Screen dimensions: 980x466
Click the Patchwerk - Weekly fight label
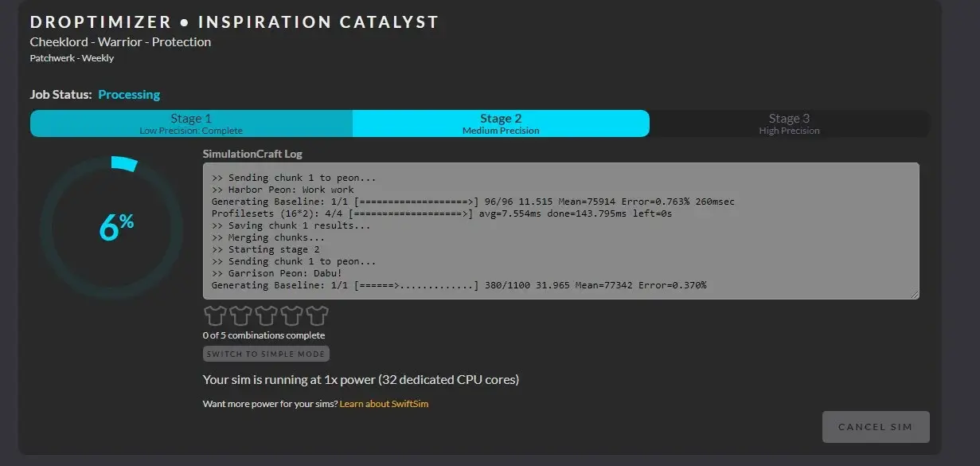click(x=72, y=58)
